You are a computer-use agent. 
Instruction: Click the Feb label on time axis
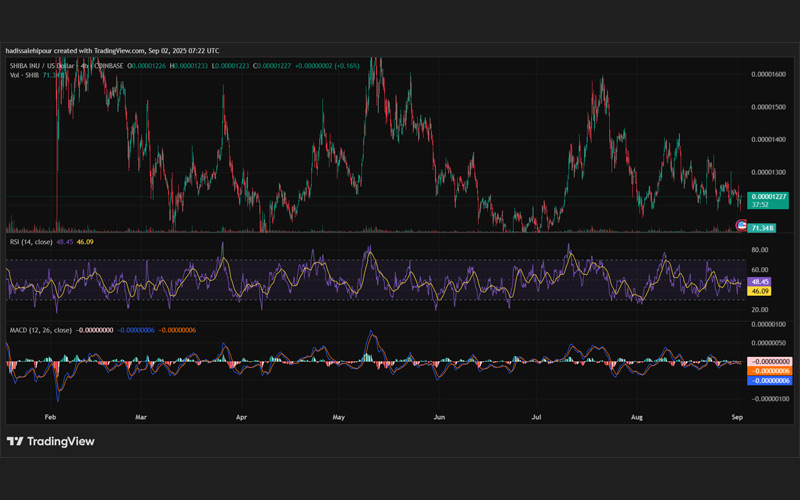[x=50, y=417]
